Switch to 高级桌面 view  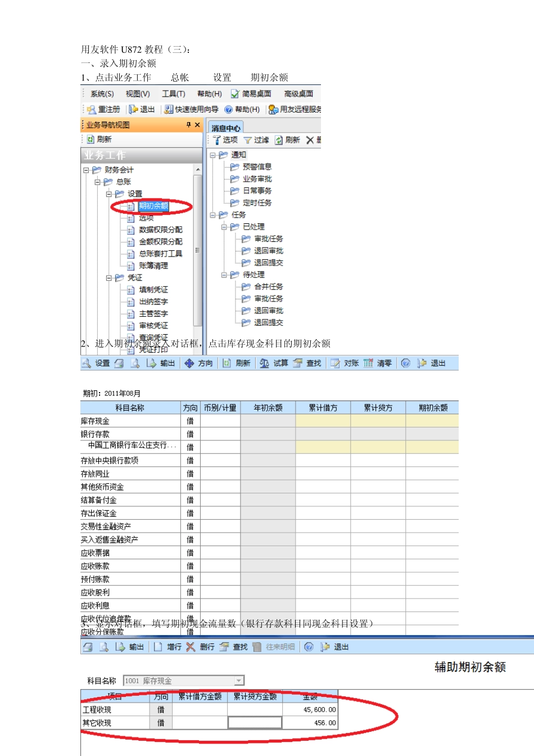298,94
